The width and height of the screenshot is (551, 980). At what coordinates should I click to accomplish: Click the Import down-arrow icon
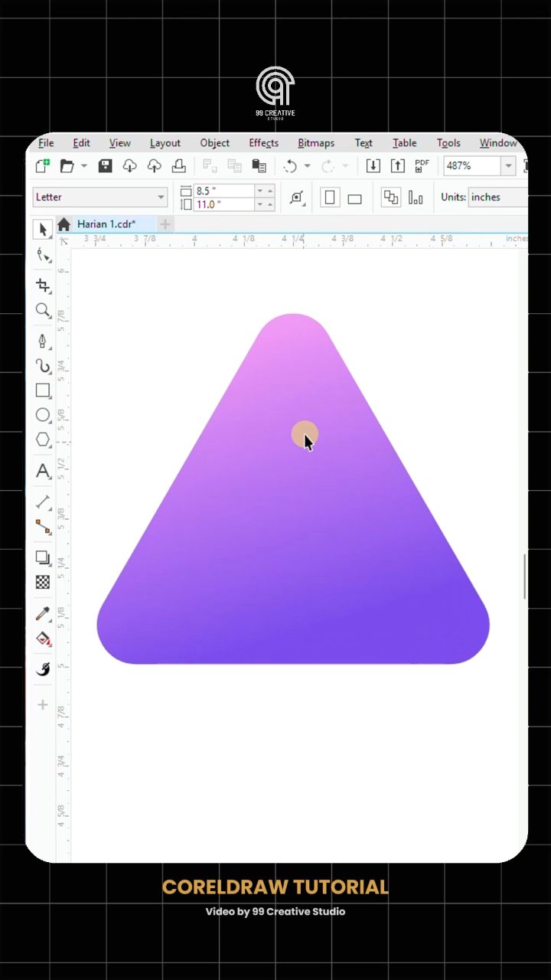point(373,165)
